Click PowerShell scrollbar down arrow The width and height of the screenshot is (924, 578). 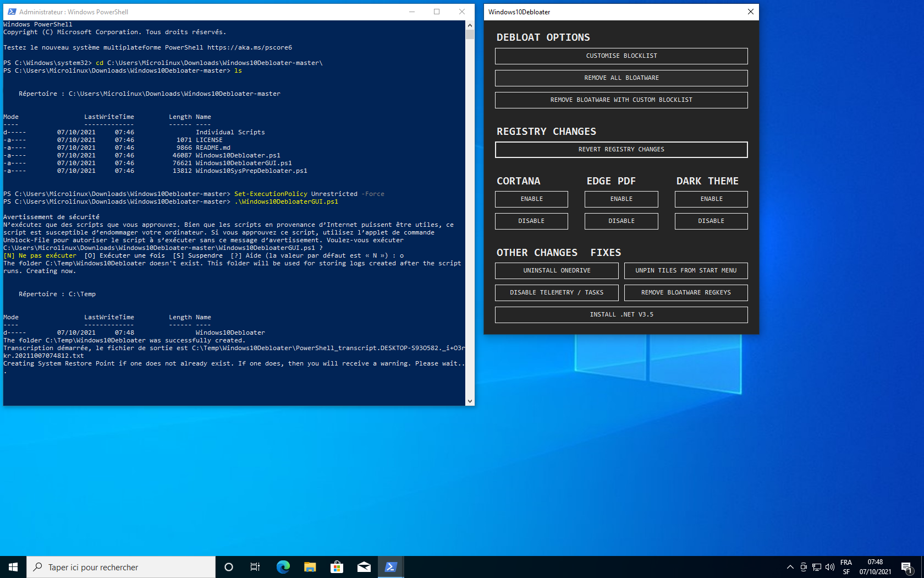tap(470, 401)
